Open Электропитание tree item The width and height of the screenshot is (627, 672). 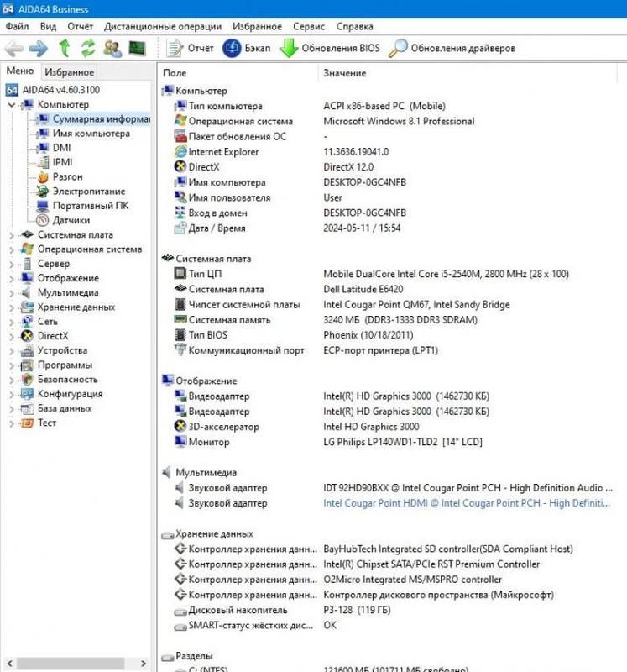tap(88, 192)
